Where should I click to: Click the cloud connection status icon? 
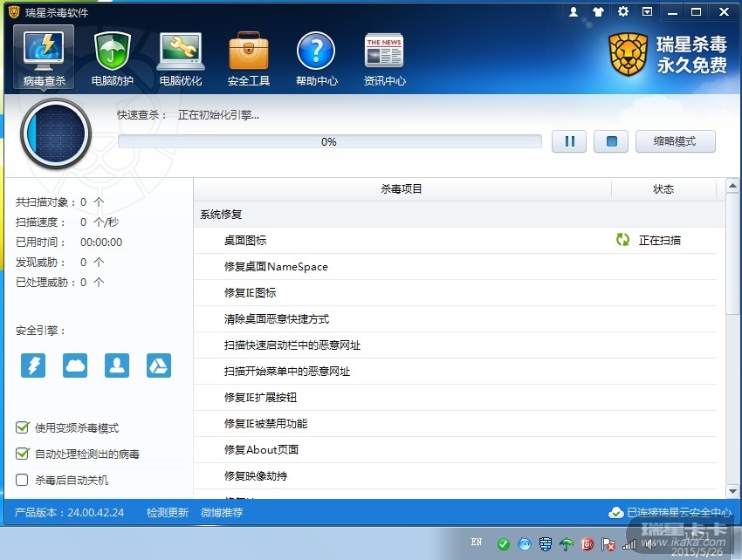tap(615, 512)
